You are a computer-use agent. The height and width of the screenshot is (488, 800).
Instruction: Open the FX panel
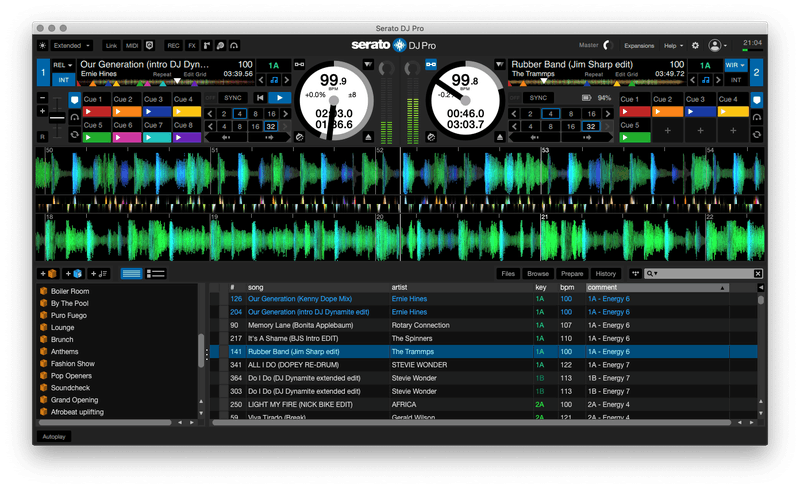pyautogui.click(x=192, y=45)
